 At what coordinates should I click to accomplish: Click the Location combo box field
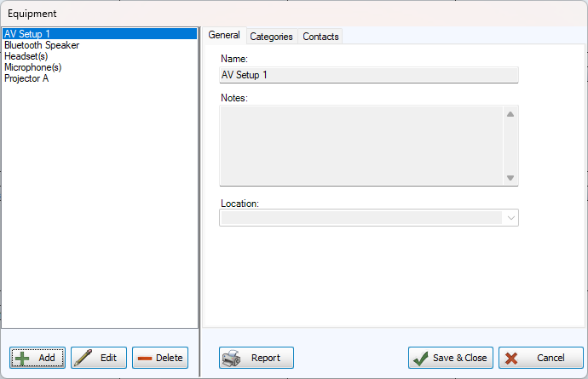click(360, 218)
